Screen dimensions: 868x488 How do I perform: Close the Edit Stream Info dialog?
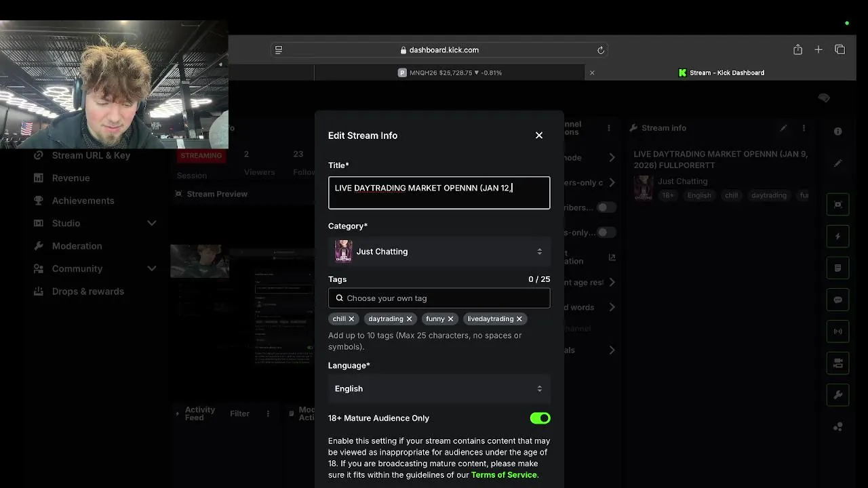pos(539,136)
